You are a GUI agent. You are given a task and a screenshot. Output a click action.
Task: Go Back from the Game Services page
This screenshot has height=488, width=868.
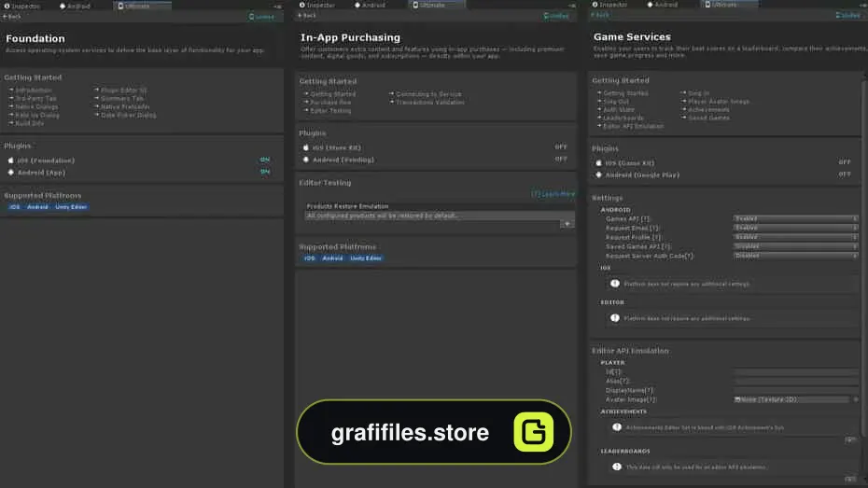coord(600,15)
